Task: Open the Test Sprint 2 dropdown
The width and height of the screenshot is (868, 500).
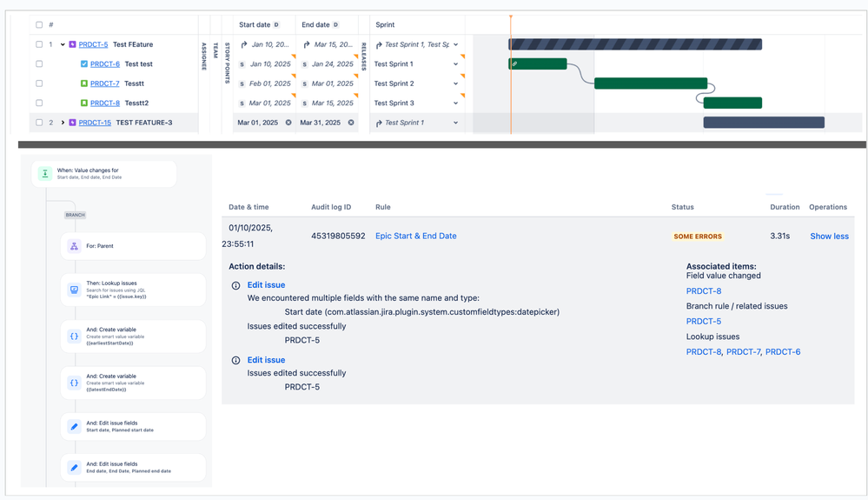Action: click(x=455, y=83)
